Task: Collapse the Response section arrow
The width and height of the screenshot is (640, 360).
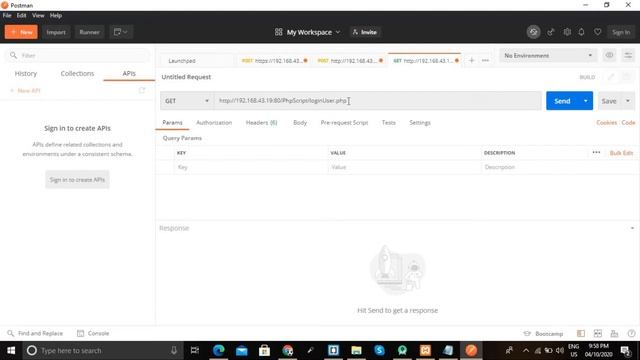Action: (632, 228)
